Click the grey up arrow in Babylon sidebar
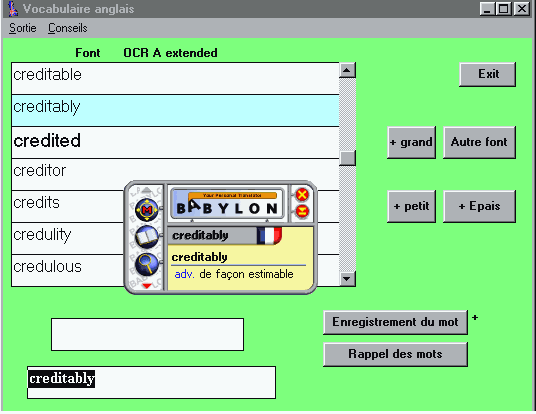This screenshot has width=536, height=414. [146, 190]
